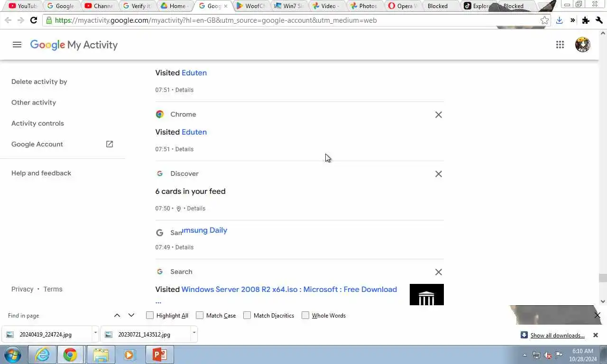Screen dimensions: 607x364
Task: Open Details for the 07:50 Discover entry
Action: click(x=196, y=209)
